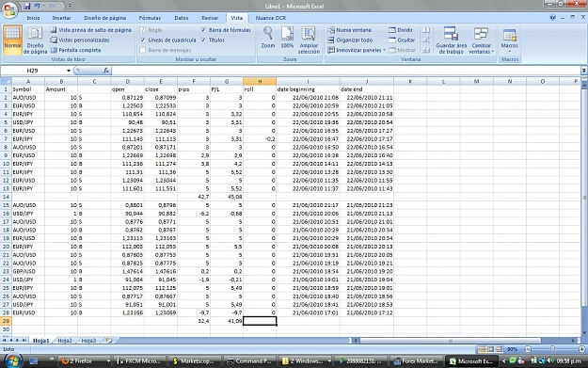Insert a new worksheet tab icon
Image resolution: width=588 pixels, height=368 pixels.
point(109,341)
